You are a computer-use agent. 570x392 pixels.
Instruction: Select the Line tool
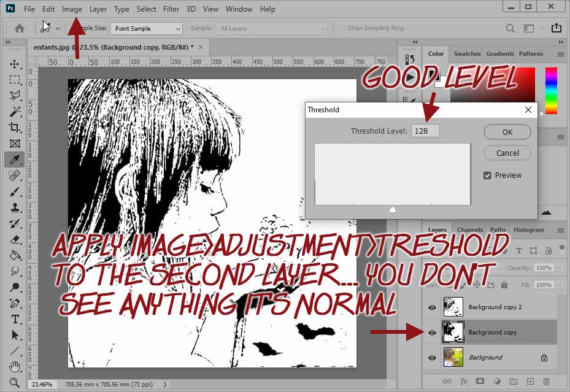[x=15, y=351]
